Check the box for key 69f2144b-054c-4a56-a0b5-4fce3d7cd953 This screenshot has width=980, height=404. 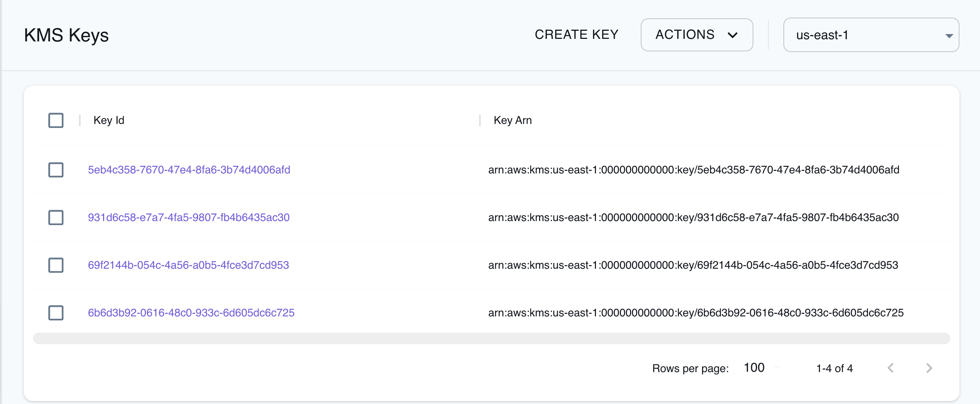[x=55, y=265]
